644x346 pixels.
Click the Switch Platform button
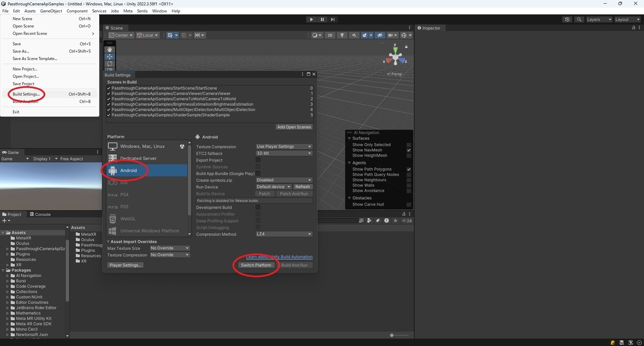(x=256, y=264)
